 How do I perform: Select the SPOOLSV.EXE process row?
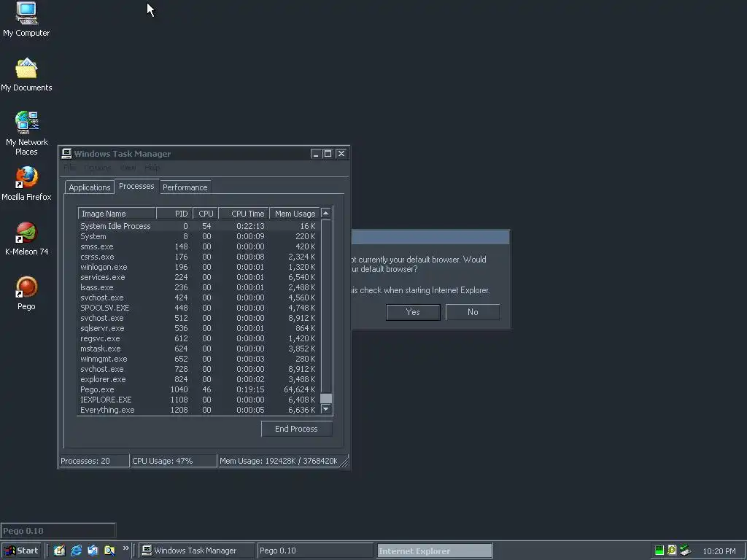[198, 308]
